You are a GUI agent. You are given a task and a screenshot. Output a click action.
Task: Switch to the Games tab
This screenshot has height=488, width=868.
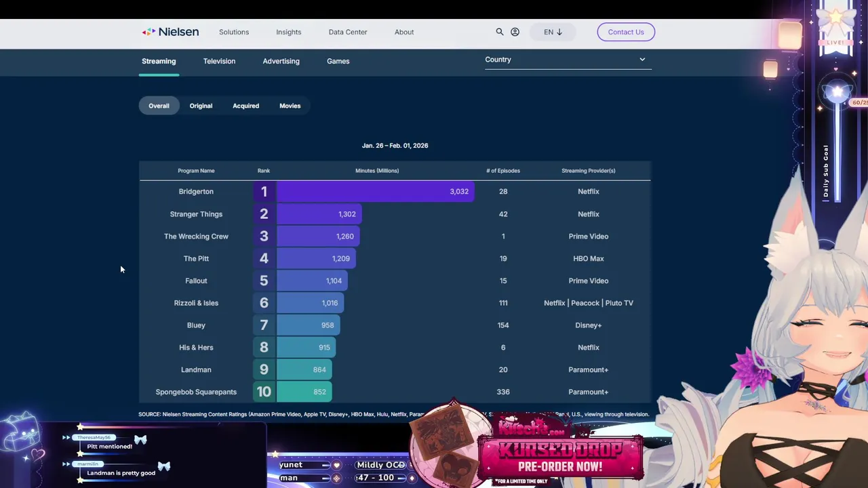coord(338,61)
